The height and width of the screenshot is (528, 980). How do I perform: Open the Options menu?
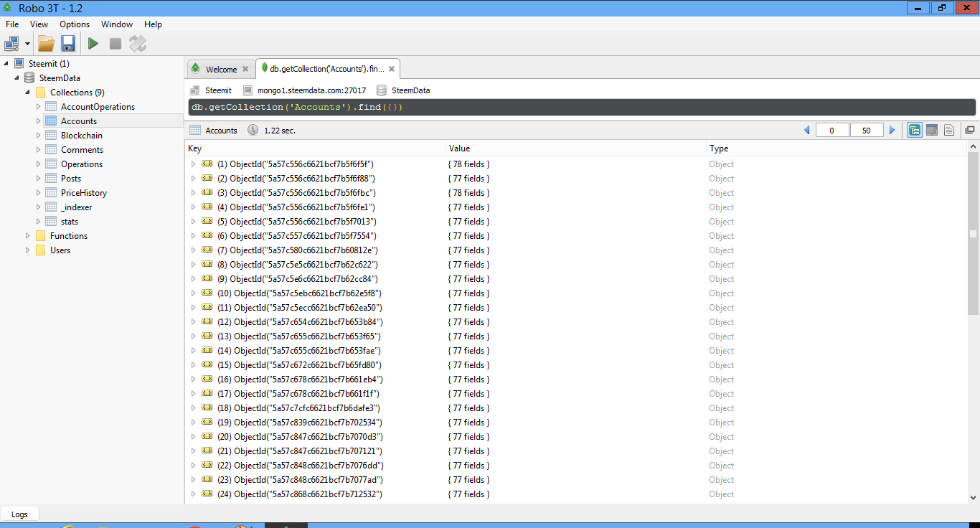(x=75, y=24)
